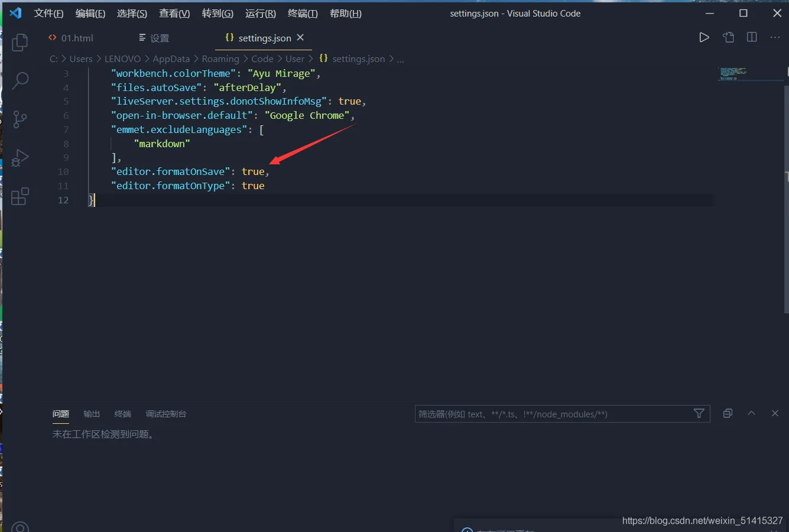This screenshot has height=532, width=789.
Task: Click the Open Settings UI icon in editor toolbar
Action: coord(728,37)
